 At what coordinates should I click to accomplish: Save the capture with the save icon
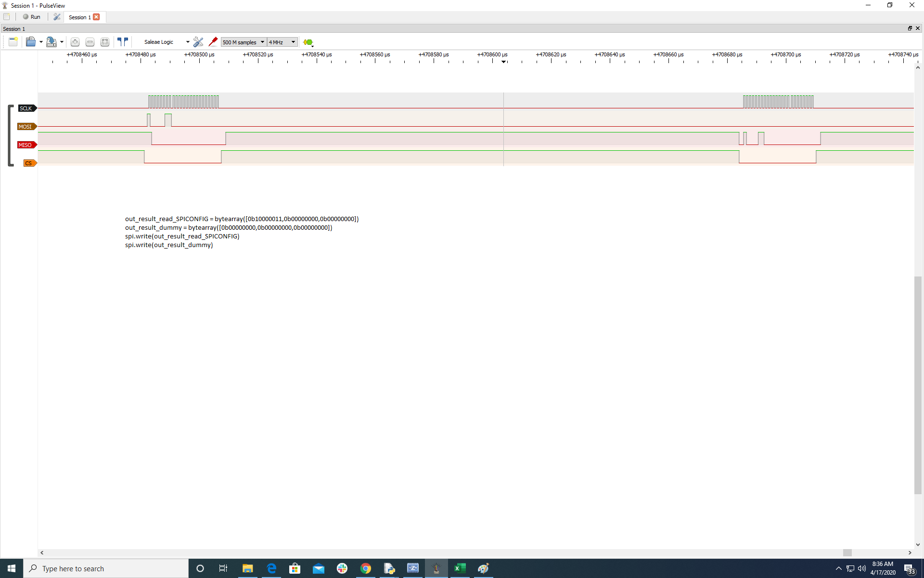(51, 42)
